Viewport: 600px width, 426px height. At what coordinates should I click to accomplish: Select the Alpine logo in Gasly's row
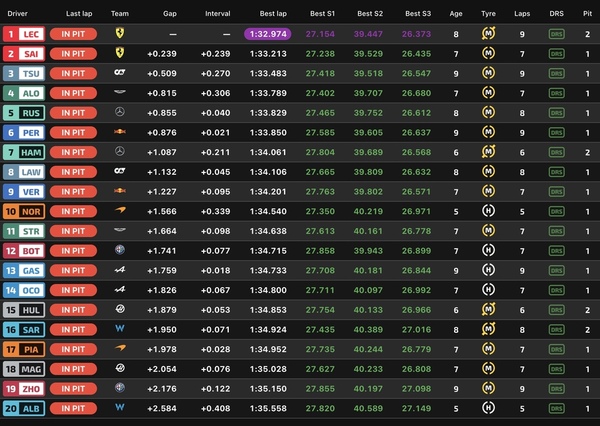[120, 270]
